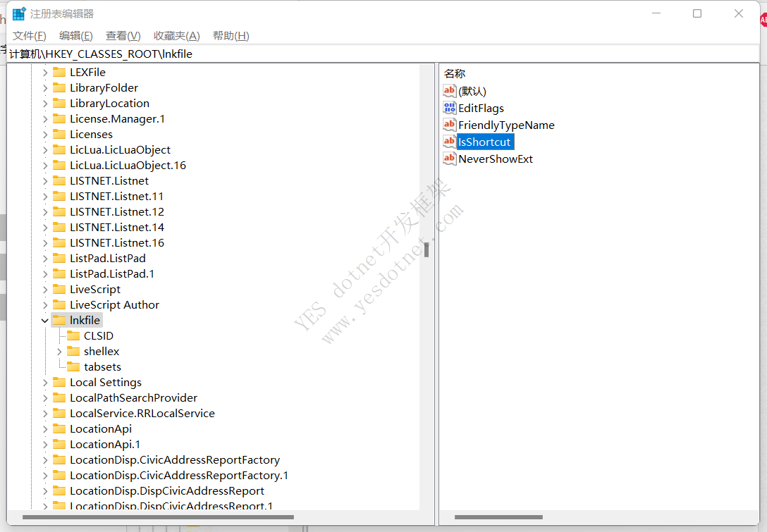Click the LibraryFolder folder icon
The width and height of the screenshot is (767, 532).
(x=59, y=87)
